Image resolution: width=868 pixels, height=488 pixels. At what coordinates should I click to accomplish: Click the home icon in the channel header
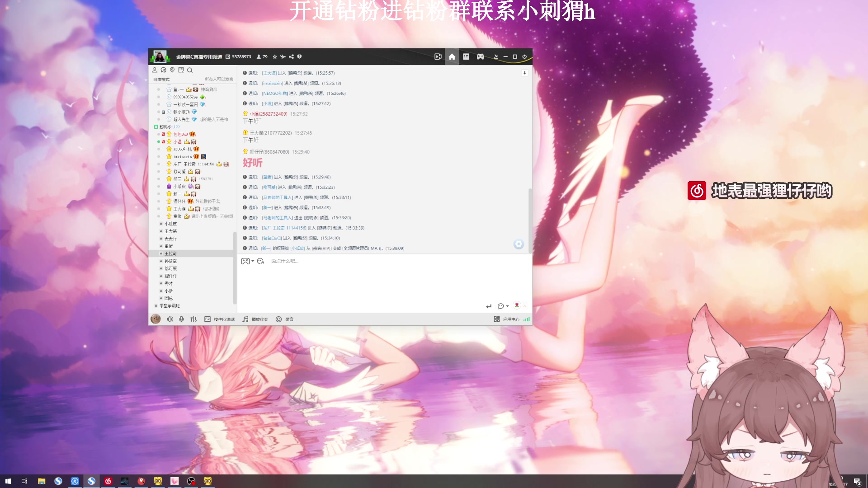452,56
